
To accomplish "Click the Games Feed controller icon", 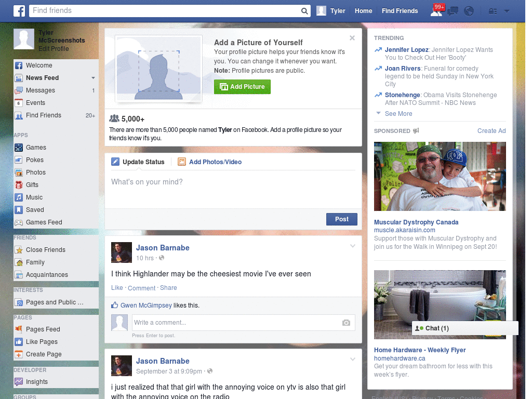I will 19,222.
